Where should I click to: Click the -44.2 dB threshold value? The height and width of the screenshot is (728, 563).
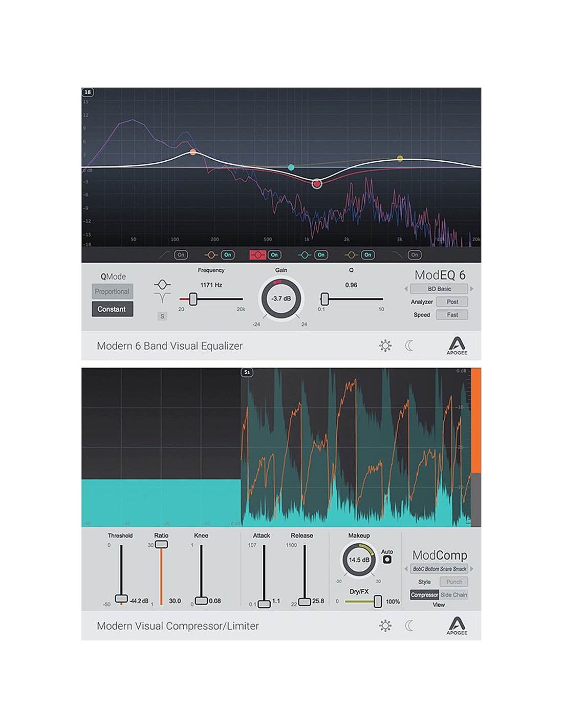pos(139,601)
